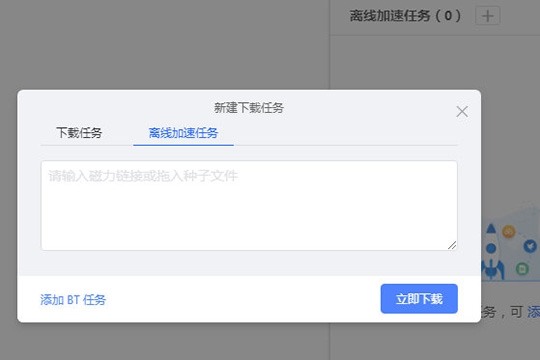Image resolution: width=540 pixels, height=360 pixels.
Task: Click the placeholder text 请输入磁力链接或拖入种子文件
Action: pyautogui.click(x=143, y=176)
